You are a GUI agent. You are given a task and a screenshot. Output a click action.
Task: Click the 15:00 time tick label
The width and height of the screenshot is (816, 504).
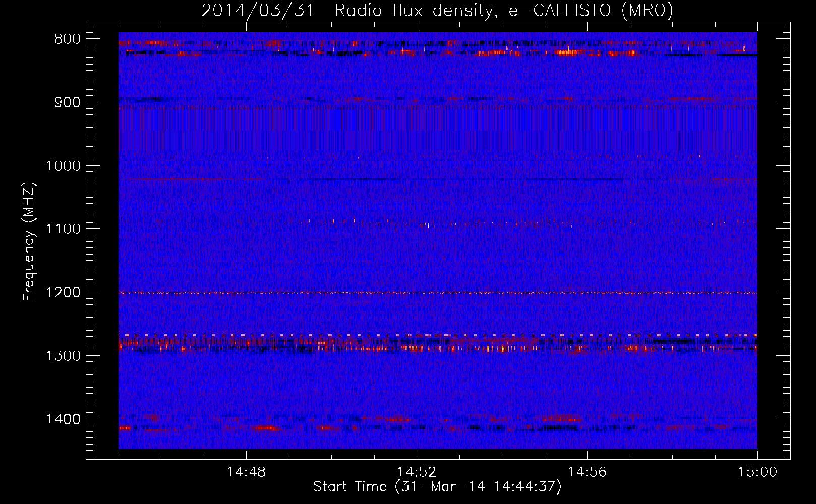point(757,472)
